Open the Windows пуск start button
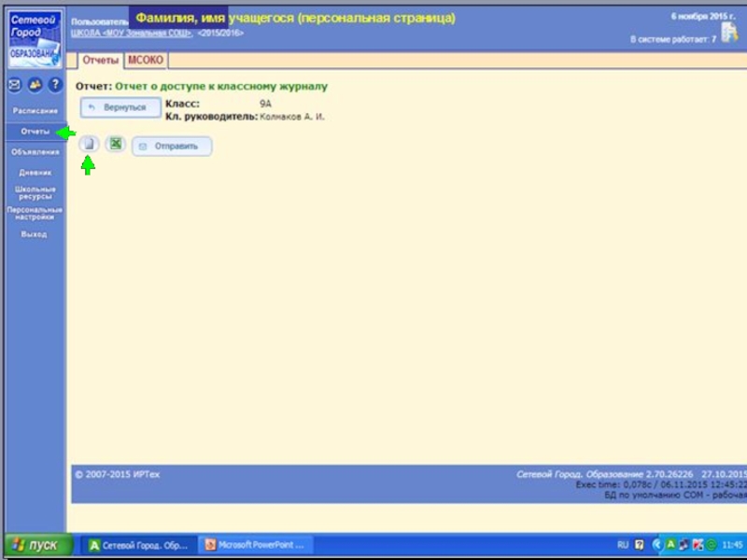Viewport: 747px width, 560px height. pos(34,545)
